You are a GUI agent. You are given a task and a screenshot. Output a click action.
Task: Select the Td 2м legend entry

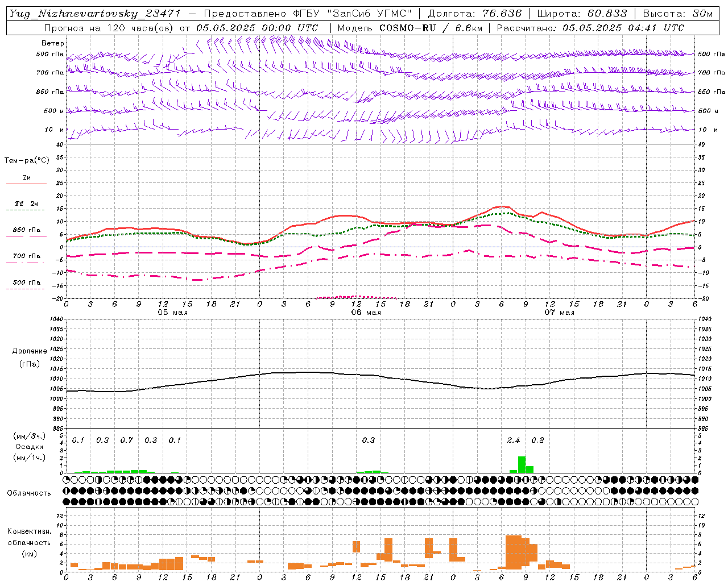click(x=26, y=203)
